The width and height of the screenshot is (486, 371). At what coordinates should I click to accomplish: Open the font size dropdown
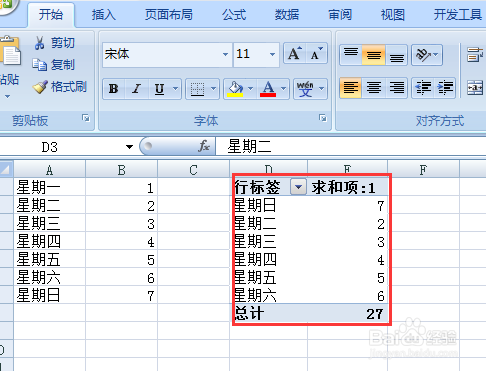point(272,54)
